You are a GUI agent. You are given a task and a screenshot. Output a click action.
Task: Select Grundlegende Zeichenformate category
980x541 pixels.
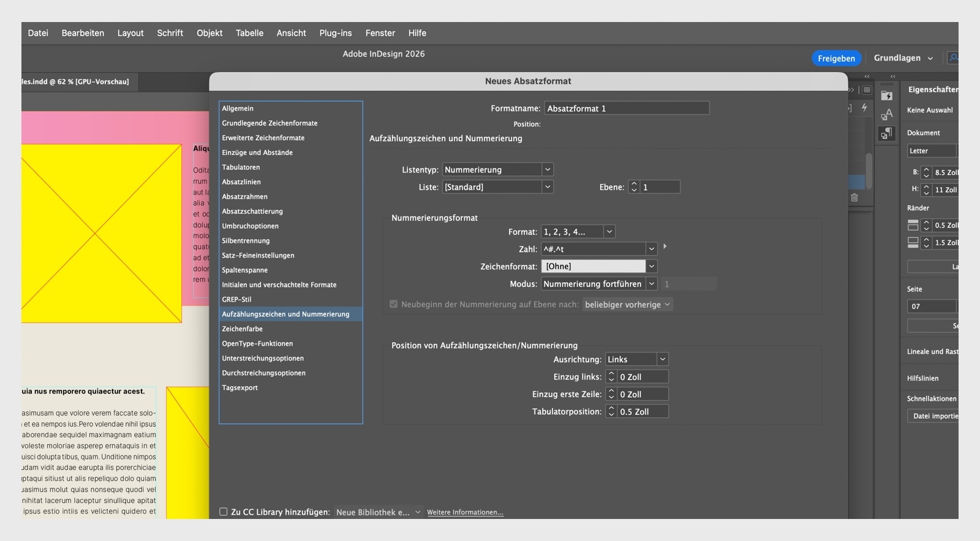(x=290, y=123)
